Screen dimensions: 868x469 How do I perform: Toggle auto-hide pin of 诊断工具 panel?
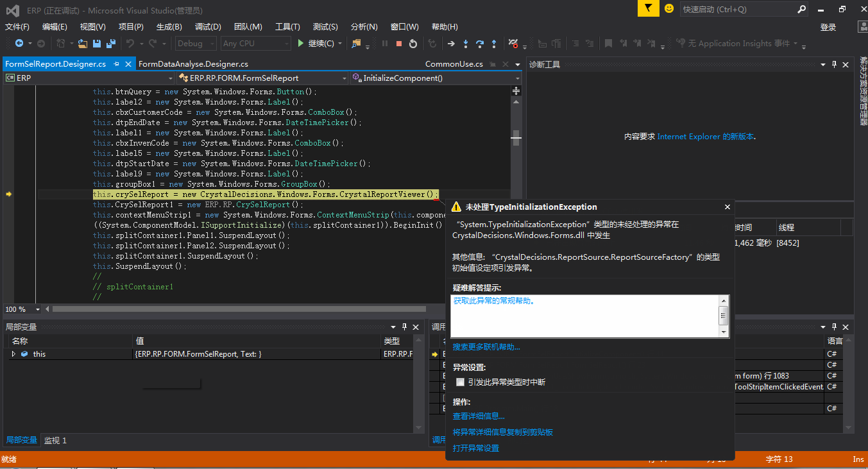tap(834, 64)
